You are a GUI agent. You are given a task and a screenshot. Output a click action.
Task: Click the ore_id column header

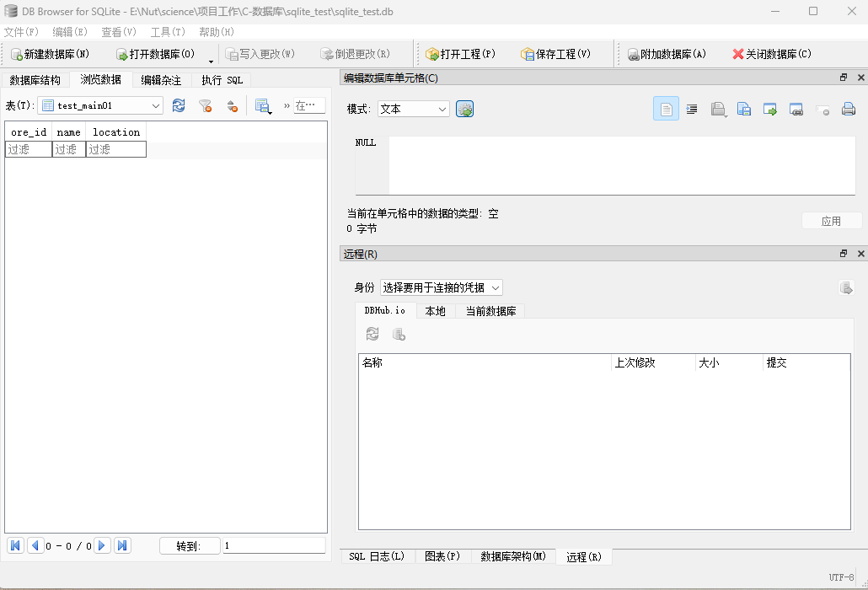[29, 132]
